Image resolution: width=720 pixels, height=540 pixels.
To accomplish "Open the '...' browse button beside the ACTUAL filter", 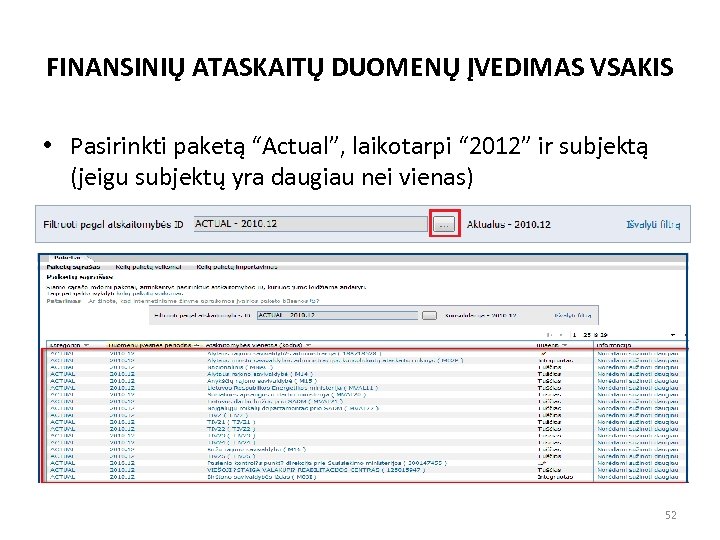I will coord(444,225).
